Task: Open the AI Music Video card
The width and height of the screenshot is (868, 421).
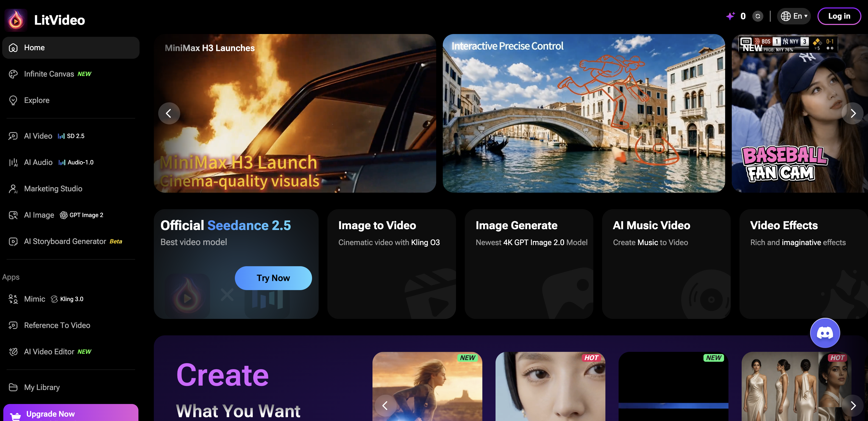Action: point(666,264)
